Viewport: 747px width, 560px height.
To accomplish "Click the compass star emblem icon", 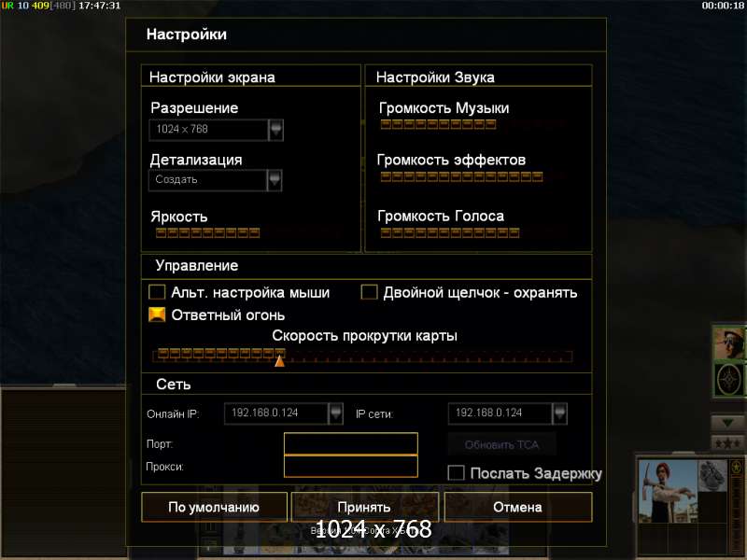I will 729,380.
